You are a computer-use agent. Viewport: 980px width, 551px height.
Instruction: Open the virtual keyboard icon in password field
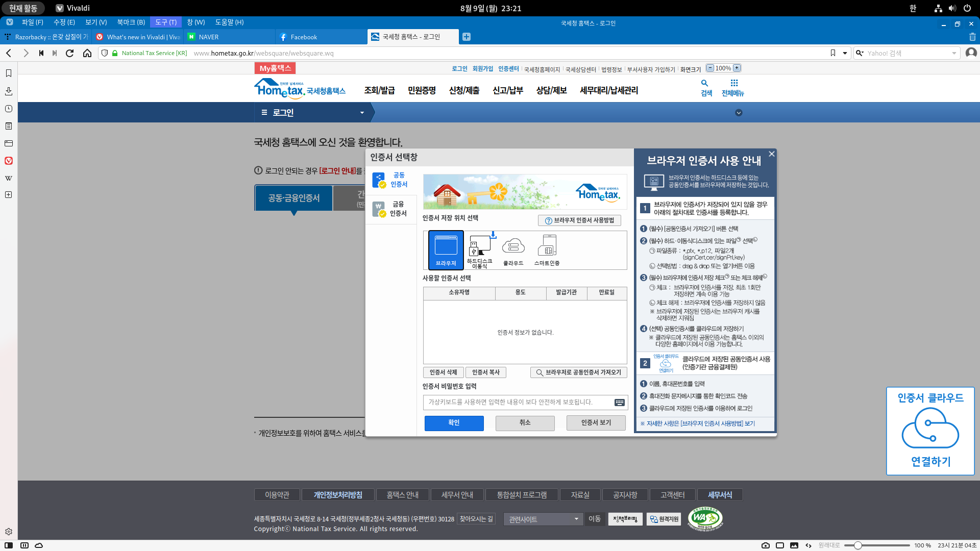coord(619,403)
